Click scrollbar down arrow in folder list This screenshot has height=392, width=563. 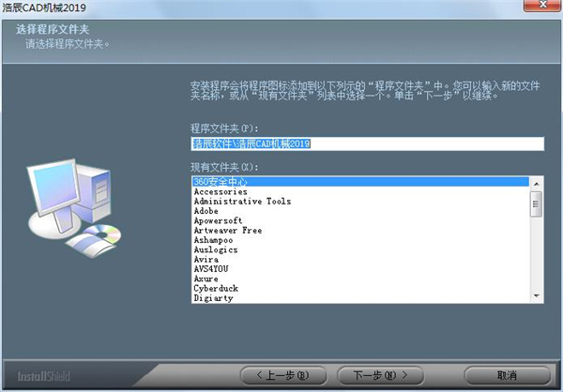[x=537, y=295]
